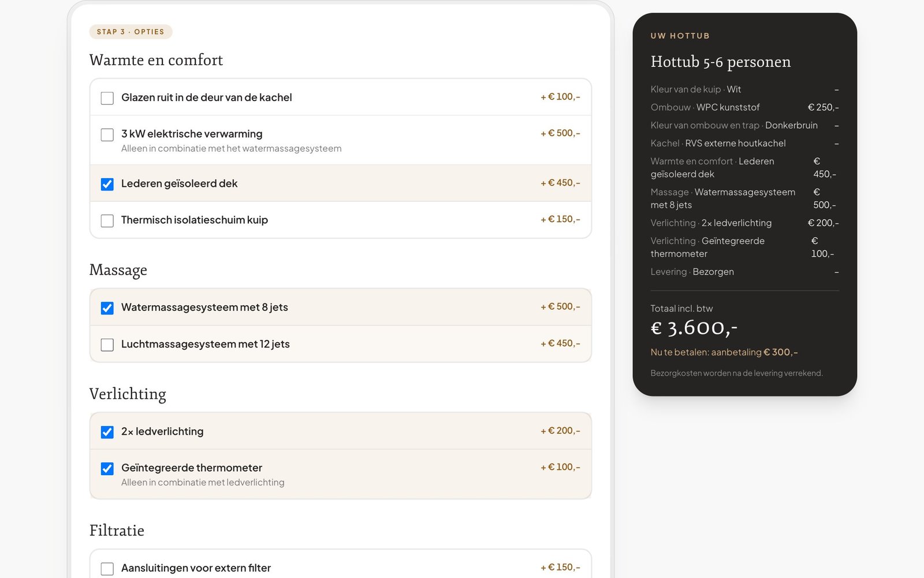Click the Warmte en comfort heading
The height and width of the screenshot is (578, 924).
click(156, 60)
